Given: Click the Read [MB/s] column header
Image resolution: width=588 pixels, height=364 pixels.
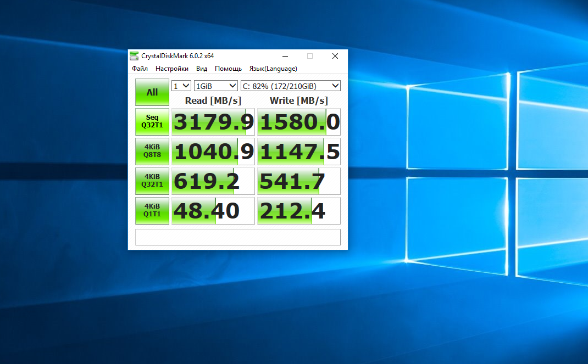Looking at the screenshot, I should tap(213, 100).
